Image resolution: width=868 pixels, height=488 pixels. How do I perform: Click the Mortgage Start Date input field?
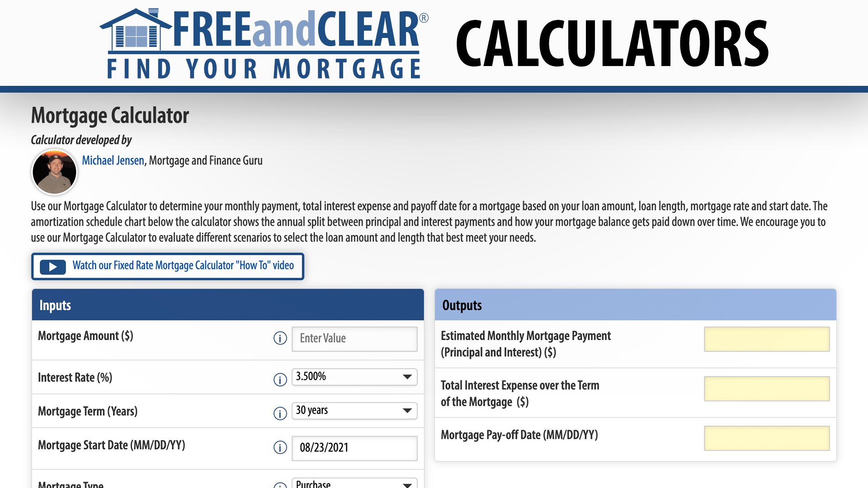(355, 447)
